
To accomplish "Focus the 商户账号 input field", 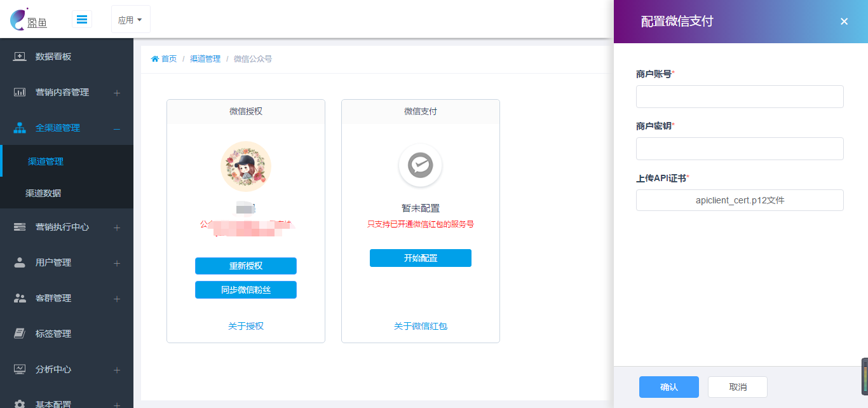I will pyautogui.click(x=740, y=97).
